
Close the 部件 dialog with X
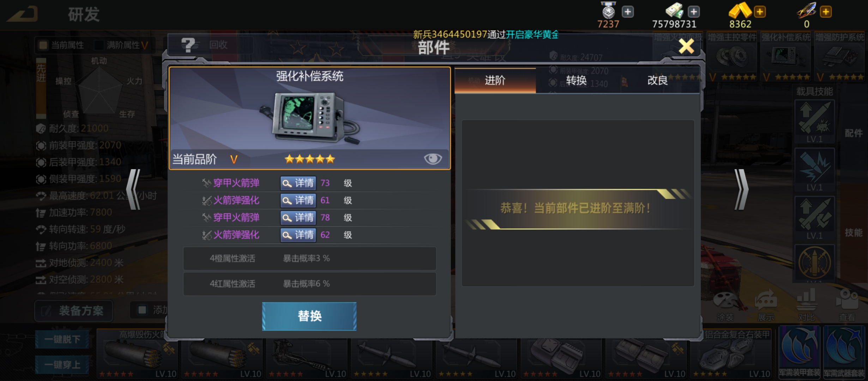point(686,46)
